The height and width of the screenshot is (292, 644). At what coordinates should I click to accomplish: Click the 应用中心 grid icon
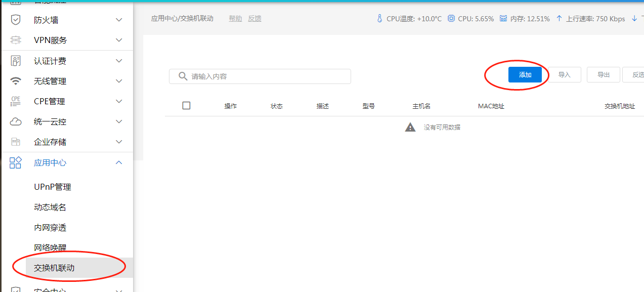(x=15, y=162)
